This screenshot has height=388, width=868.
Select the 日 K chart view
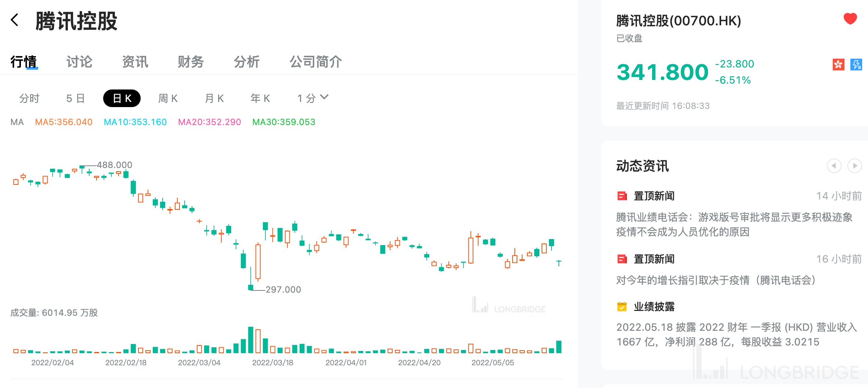tap(122, 98)
